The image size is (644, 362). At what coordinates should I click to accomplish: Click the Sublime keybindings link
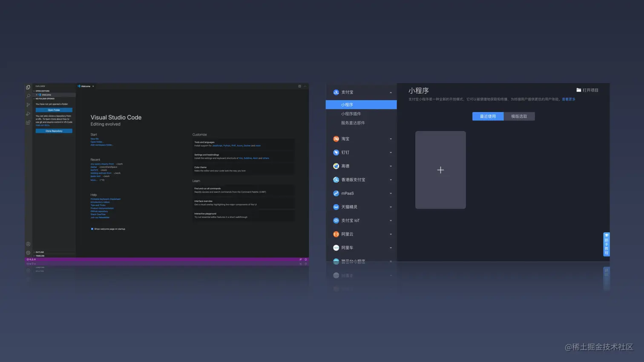click(x=247, y=158)
